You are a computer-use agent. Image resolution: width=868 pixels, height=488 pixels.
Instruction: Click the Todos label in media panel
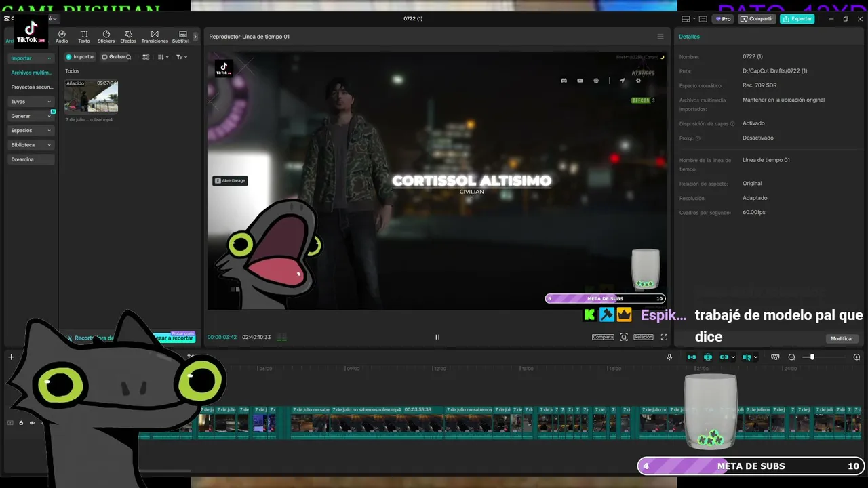(x=72, y=71)
